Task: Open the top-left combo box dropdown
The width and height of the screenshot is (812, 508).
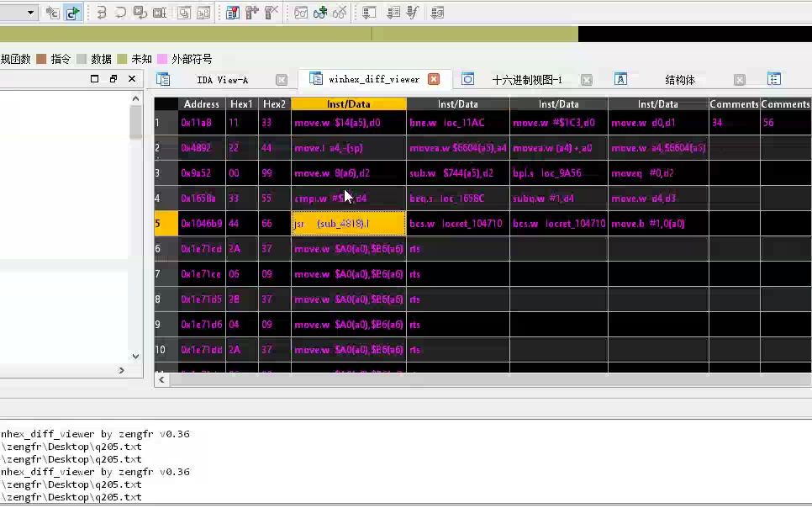Action: [x=31, y=12]
